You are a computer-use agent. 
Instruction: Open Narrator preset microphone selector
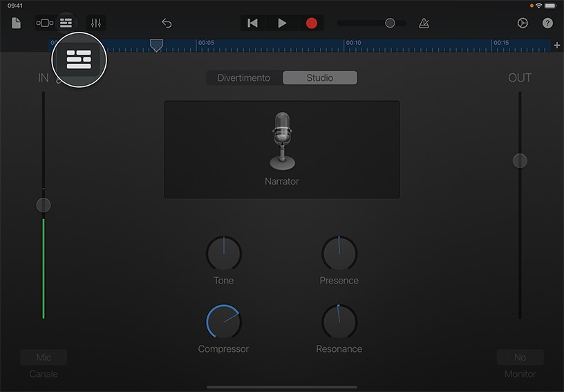point(282,149)
